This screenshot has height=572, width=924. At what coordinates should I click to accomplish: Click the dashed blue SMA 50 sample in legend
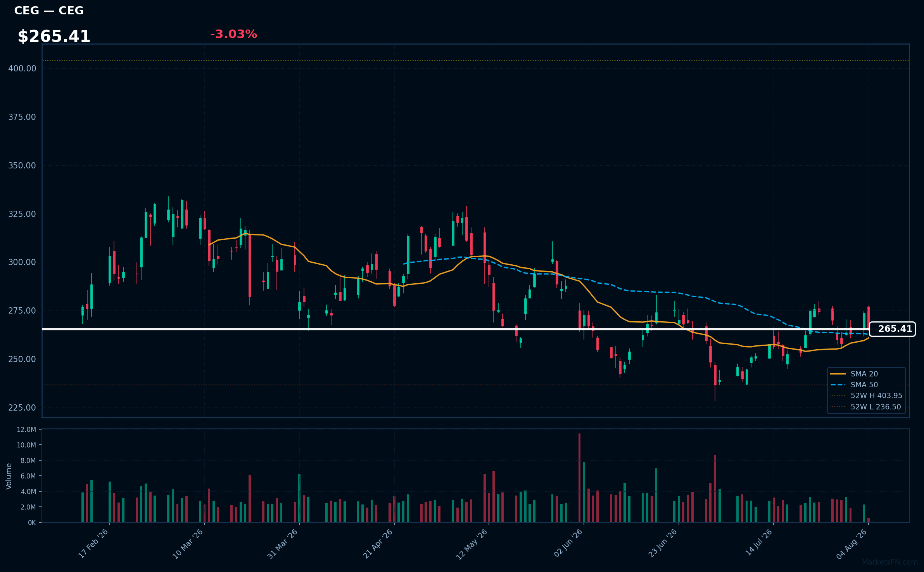[x=838, y=385]
